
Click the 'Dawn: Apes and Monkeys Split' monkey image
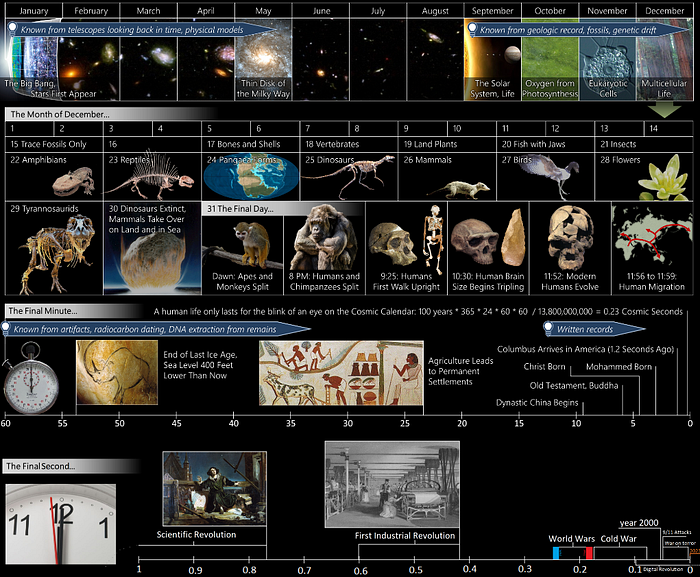242,245
